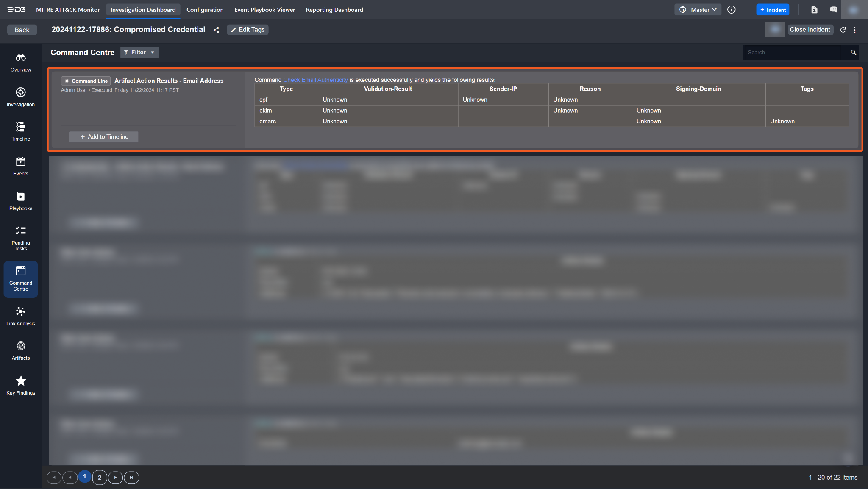Open the three-dot more options menu

[x=854, y=30]
